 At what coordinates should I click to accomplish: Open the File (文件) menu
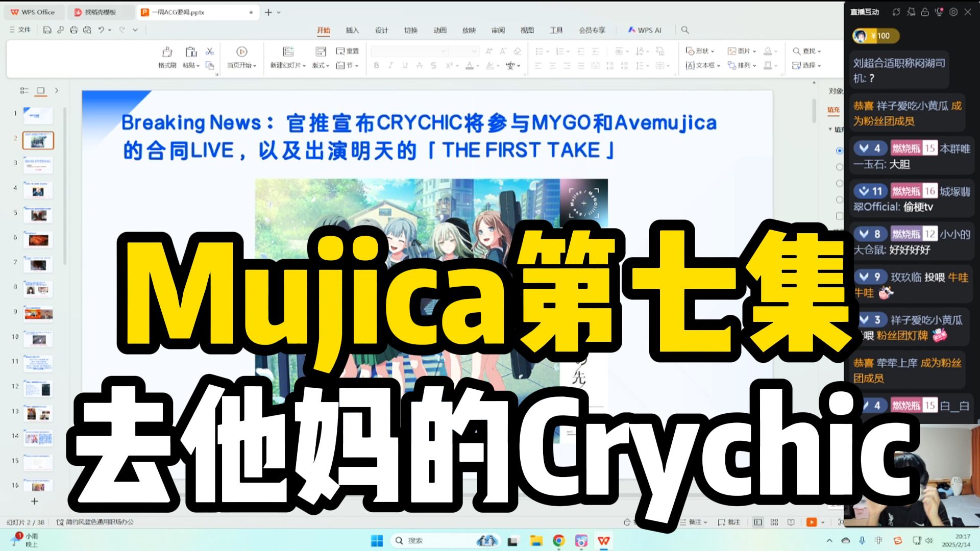[x=20, y=30]
